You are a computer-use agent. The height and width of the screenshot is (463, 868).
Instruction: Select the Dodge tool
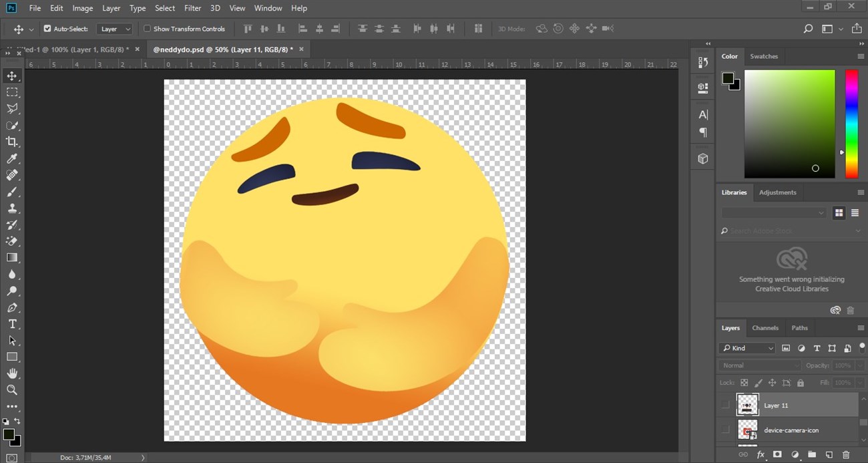point(12,291)
